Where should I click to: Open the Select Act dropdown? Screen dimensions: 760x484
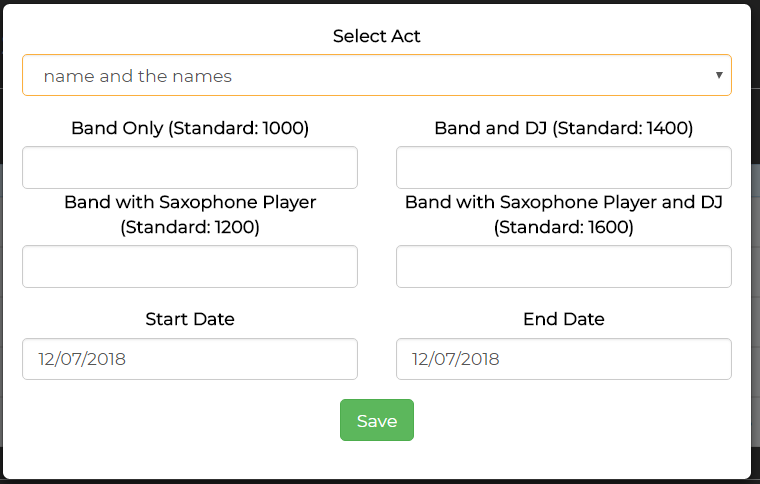click(376, 75)
